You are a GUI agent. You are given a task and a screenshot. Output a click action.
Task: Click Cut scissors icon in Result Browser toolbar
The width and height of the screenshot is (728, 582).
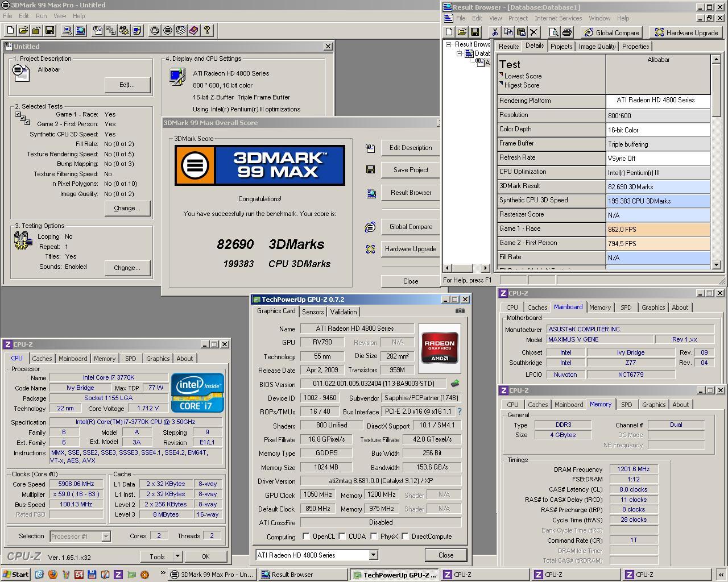(495, 32)
